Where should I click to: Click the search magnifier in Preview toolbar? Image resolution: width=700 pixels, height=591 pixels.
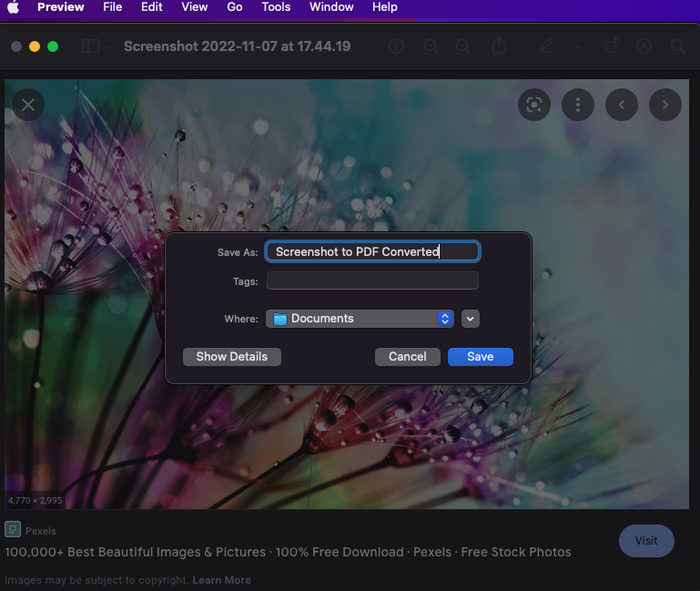(677, 46)
